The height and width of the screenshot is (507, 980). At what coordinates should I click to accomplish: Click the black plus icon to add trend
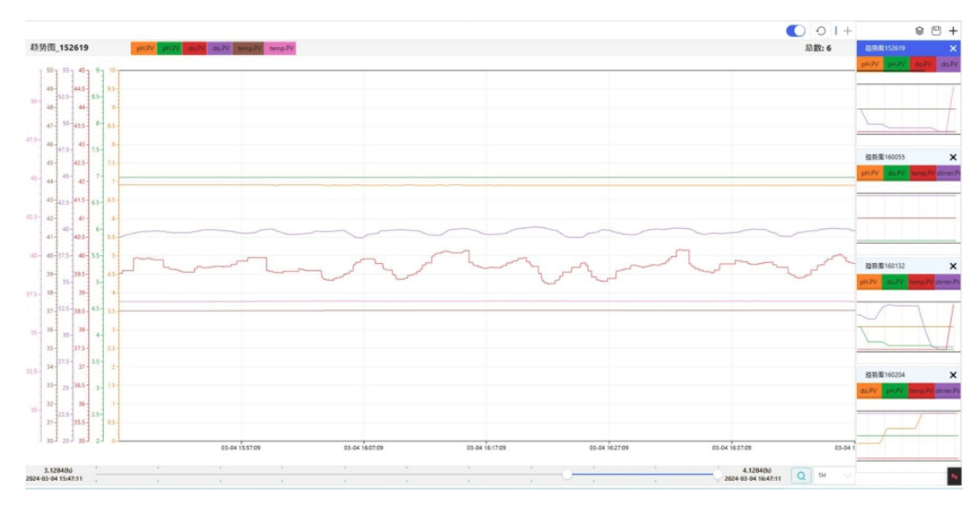(x=953, y=31)
